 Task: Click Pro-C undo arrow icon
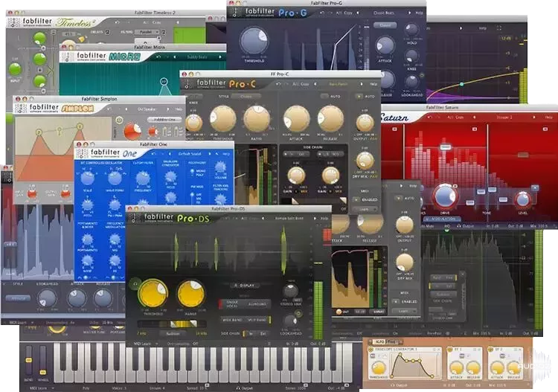click(278, 84)
